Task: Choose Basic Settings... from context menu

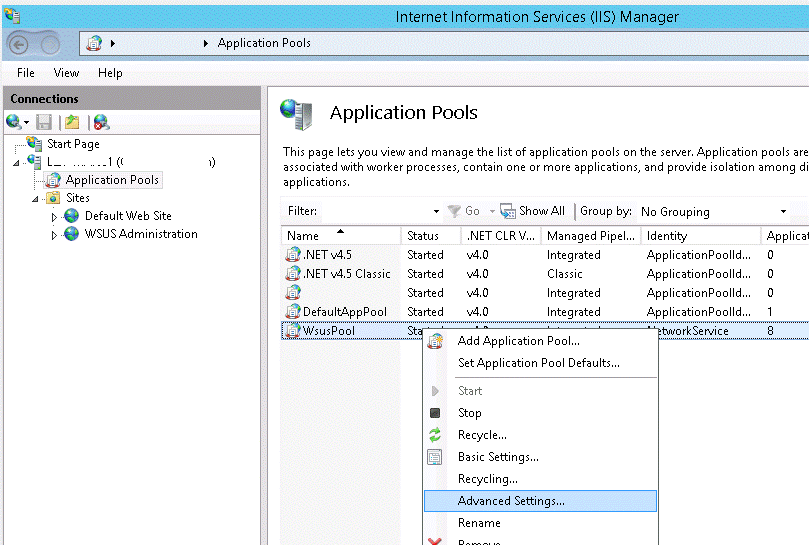Action: pos(540,457)
